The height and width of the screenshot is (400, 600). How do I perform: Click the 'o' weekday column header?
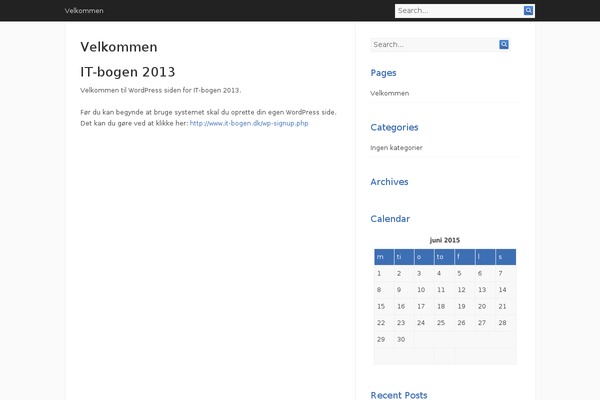(x=424, y=257)
